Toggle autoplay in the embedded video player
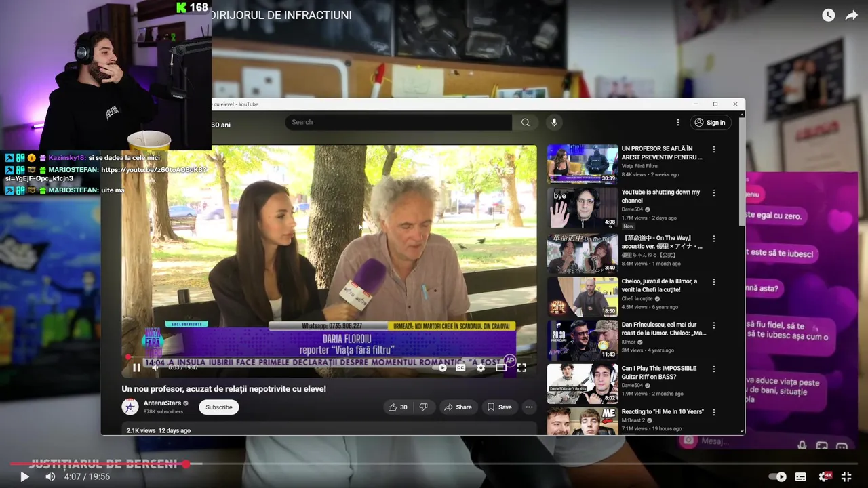Viewport: 868px width, 488px height. click(x=441, y=367)
